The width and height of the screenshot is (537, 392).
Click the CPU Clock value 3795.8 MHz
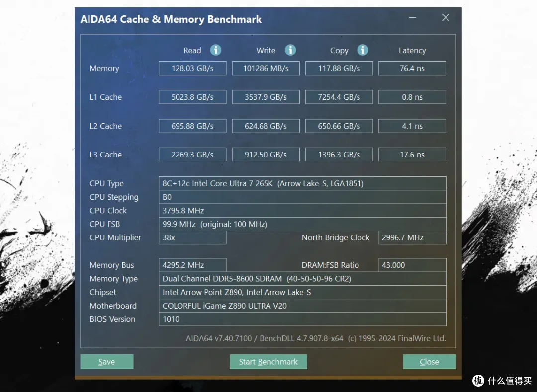(x=302, y=210)
